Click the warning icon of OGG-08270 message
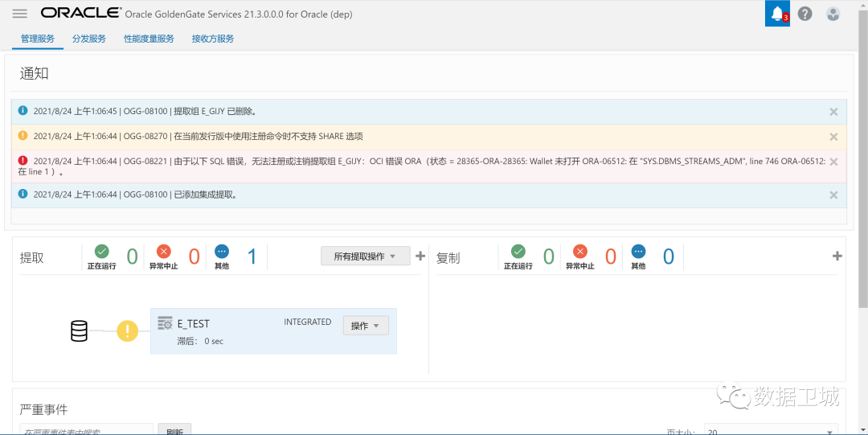The width and height of the screenshot is (868, 435). (x=23, y=135)
